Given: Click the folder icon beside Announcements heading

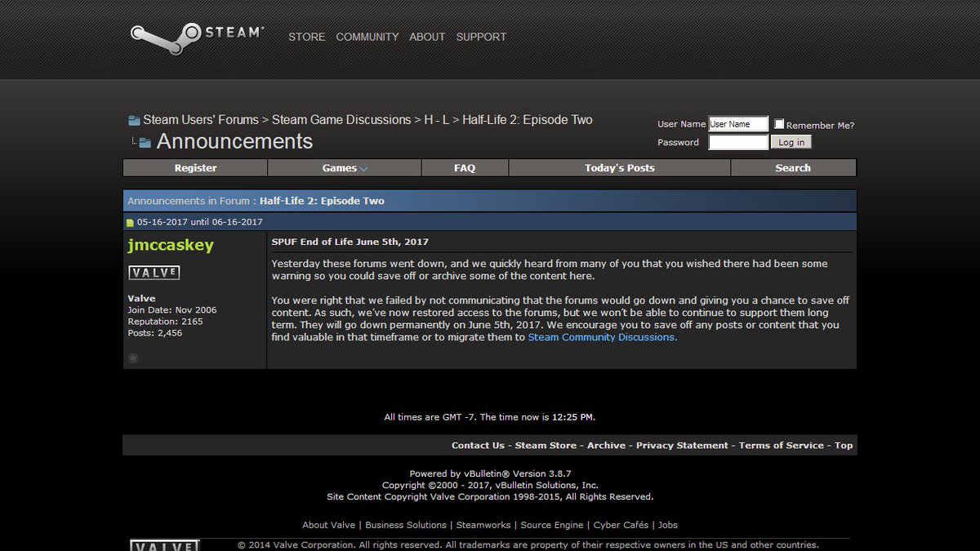Looking at the screenshot, I should coord(145,143).
